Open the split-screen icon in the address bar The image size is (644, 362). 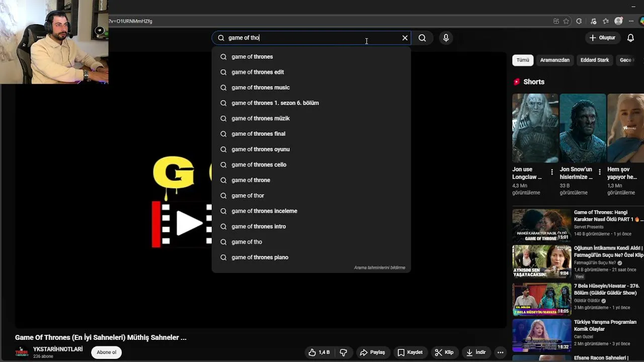point(556,21)
